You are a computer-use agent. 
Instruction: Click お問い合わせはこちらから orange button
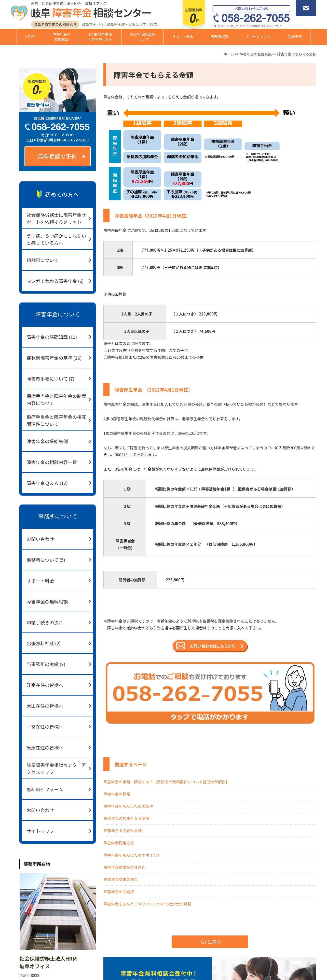click(x=210, y=646)
